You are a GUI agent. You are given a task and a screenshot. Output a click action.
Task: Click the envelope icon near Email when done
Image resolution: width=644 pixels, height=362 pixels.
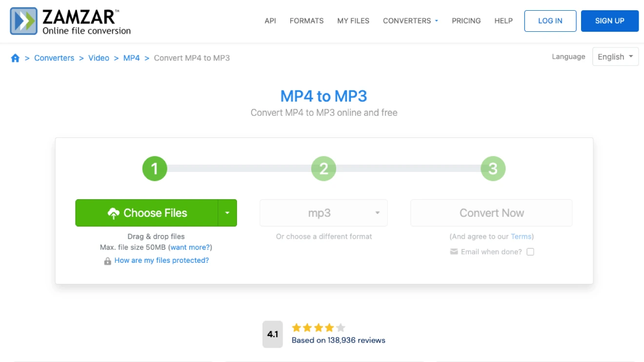click(454, 252)
